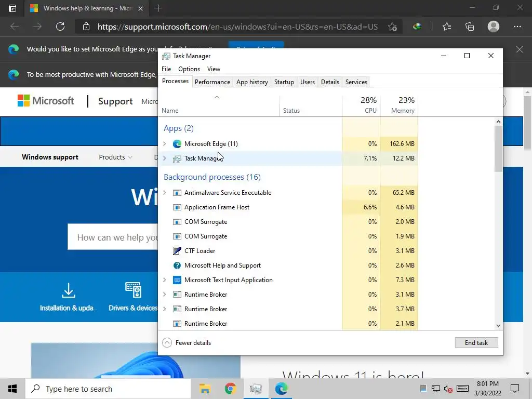The image size is (532, 399).
Task: Sort by the Memory column header
Action: [x=399, y=105]
